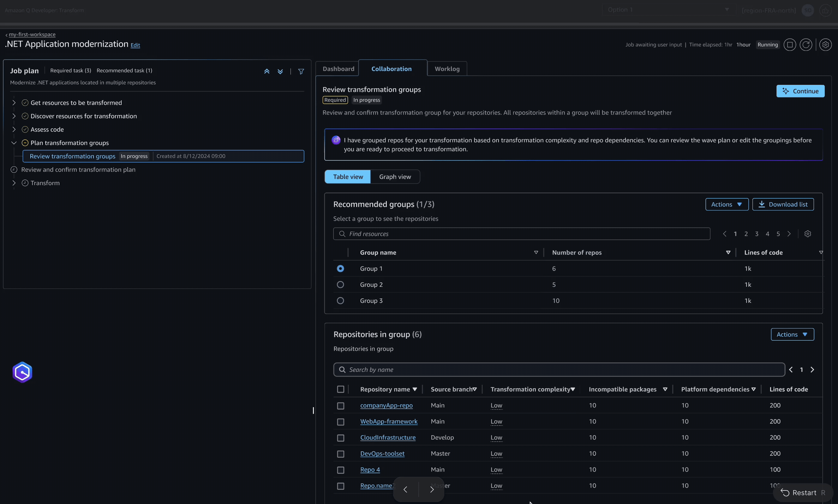Open Recommended groups table preferences gear
This screenshot has height=504, width=838.
point(808,234)
